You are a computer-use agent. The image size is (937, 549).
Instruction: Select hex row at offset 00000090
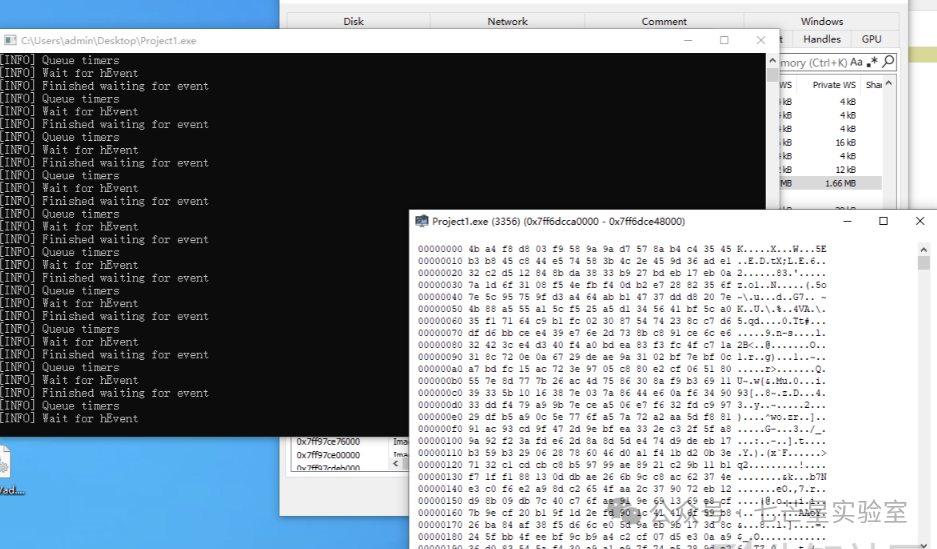[x=621, y=357]
